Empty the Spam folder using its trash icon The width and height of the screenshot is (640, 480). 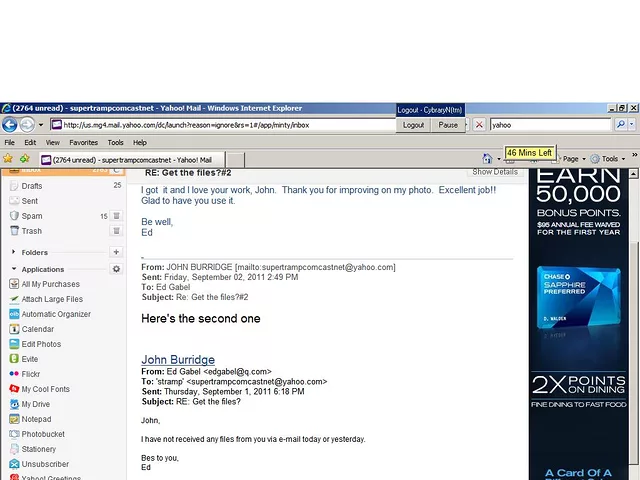click(116, 216)
